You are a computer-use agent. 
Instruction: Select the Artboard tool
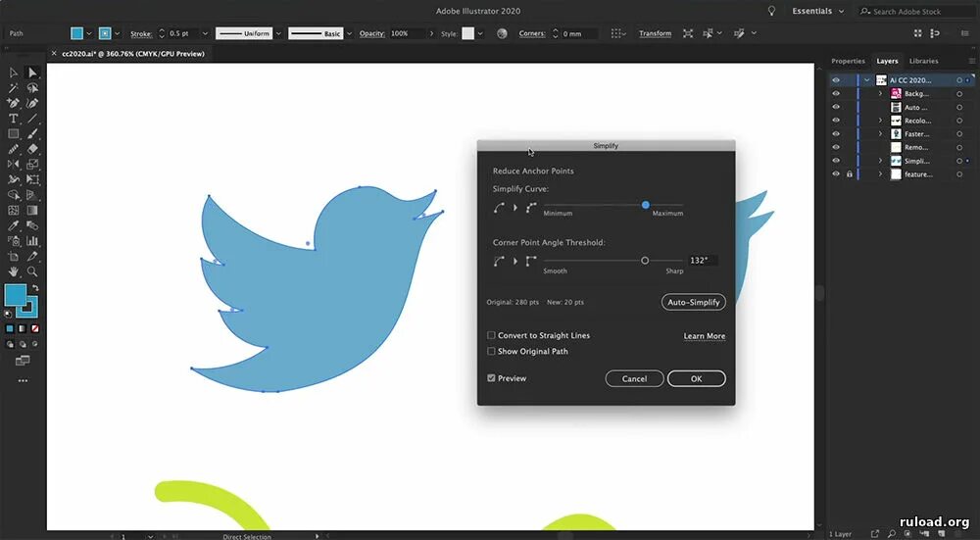point(13,256)
